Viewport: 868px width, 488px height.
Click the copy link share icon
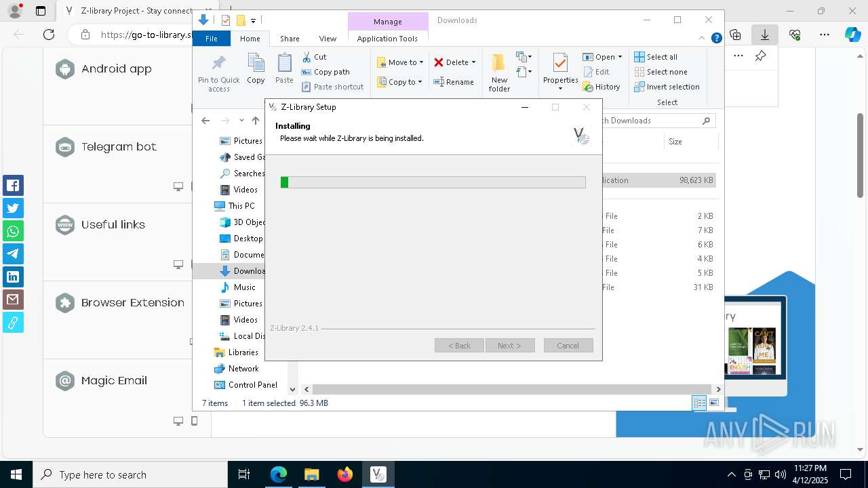13,323
